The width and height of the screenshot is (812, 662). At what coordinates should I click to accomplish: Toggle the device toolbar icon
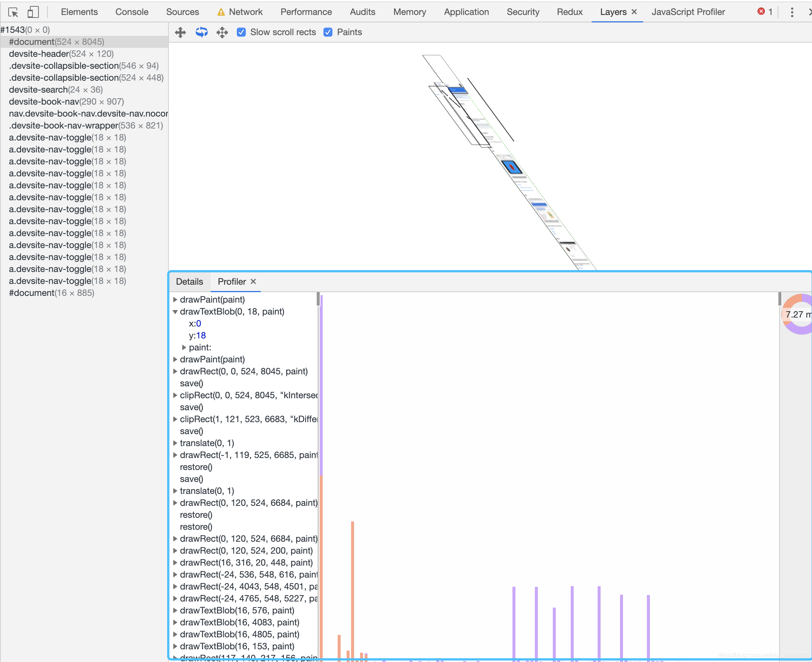[x=33, y=12]
